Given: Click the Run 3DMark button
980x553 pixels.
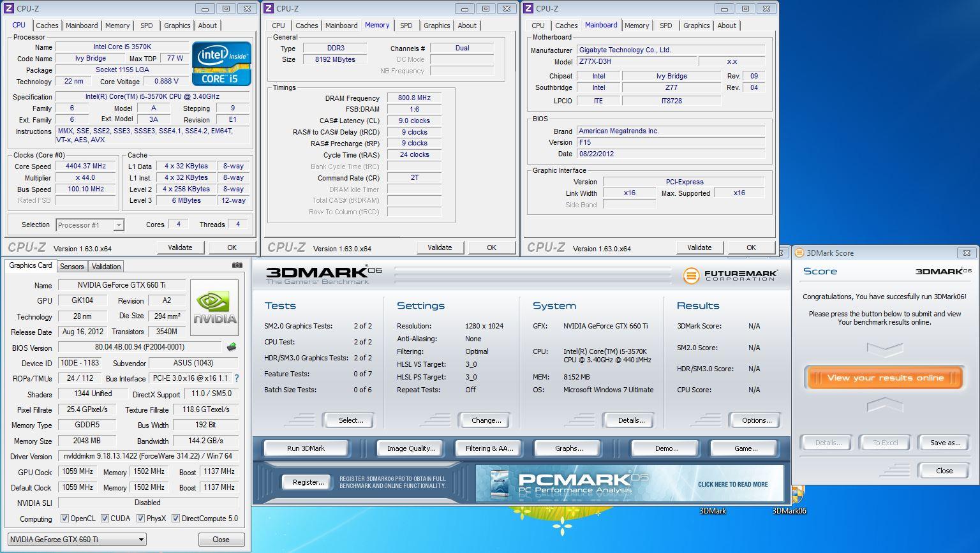Looking at the screenshot, I should coord(306,448).
